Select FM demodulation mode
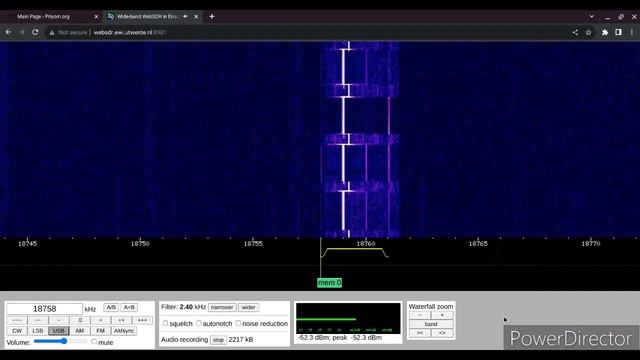Image resolution: width=640 pixels, height=360 pixels. (101, 331)
